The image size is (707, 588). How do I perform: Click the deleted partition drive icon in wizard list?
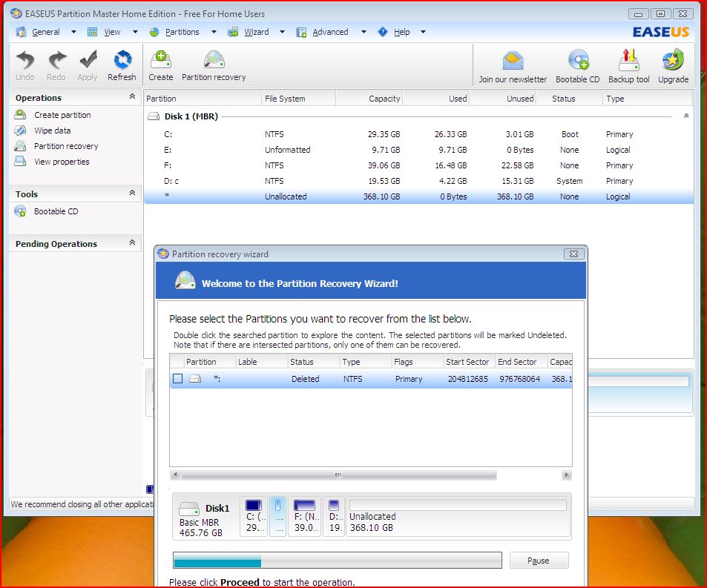click(x=195, y=379)
